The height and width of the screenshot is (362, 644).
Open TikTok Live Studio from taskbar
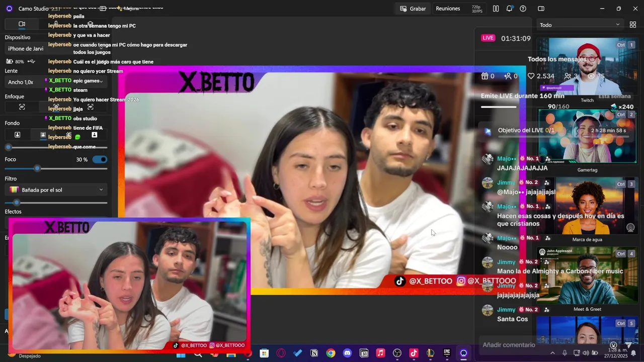pyautogui.click(x=414, y=353)
